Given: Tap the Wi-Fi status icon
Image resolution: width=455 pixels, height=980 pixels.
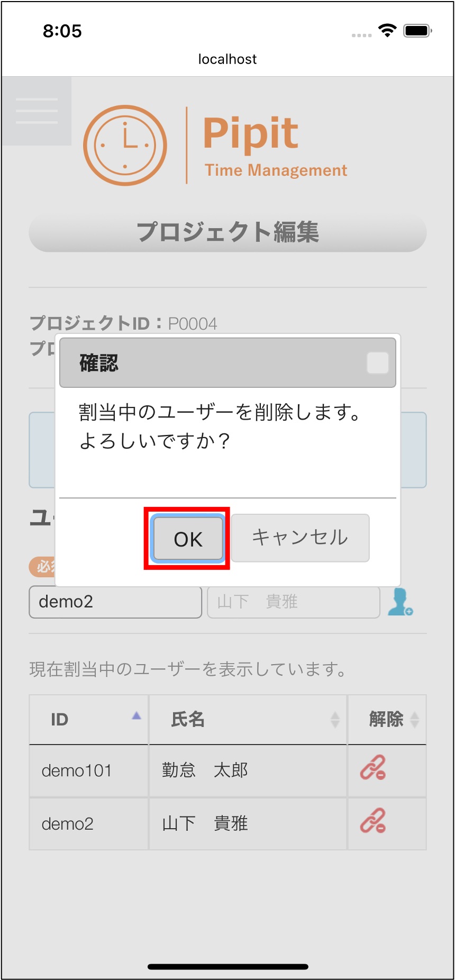Looking at the screenshot, I should pyautogui.click(x=387, y=31).
